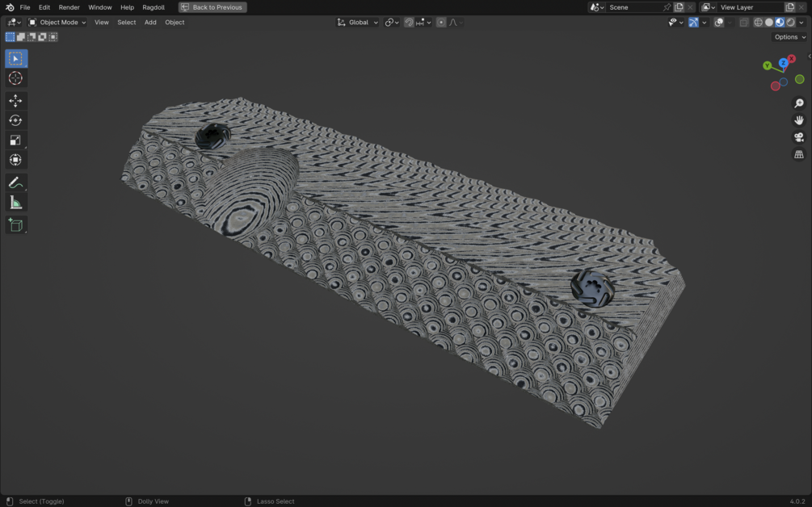812x507 pixels.
Task: Click the X axis on navigation gizmo
Action: [x=791, y=58]
